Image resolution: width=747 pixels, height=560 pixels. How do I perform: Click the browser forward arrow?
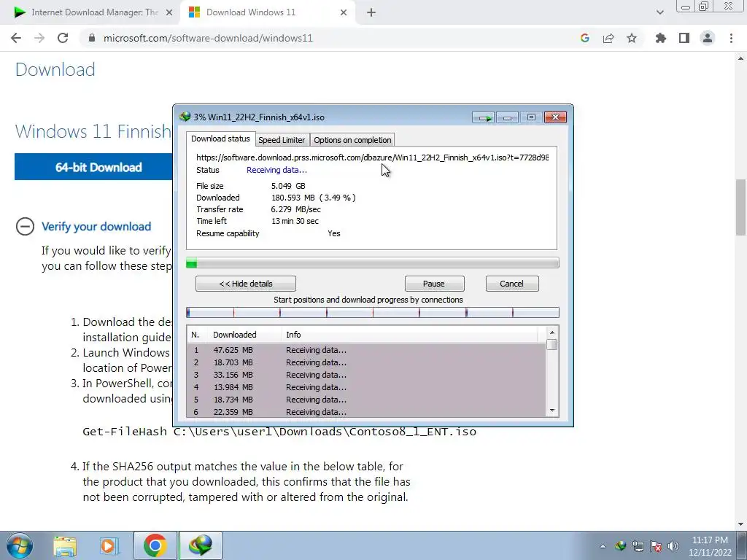coord(39,38)
